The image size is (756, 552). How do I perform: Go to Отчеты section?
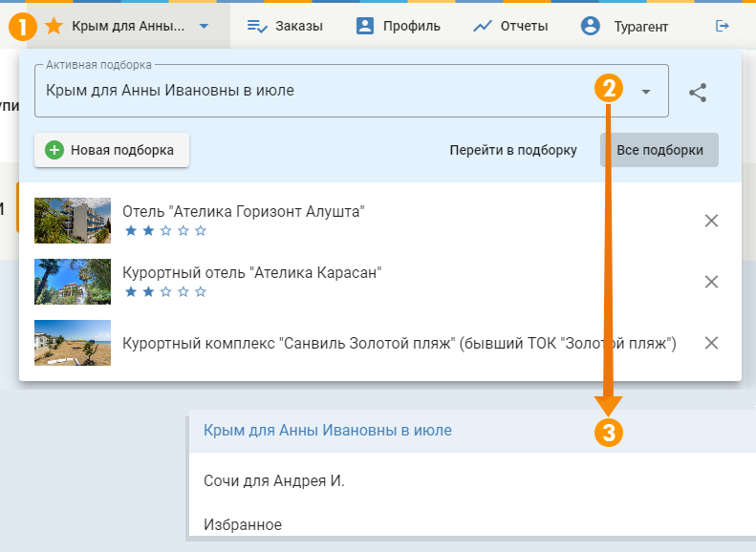click(x=510, y=27)
